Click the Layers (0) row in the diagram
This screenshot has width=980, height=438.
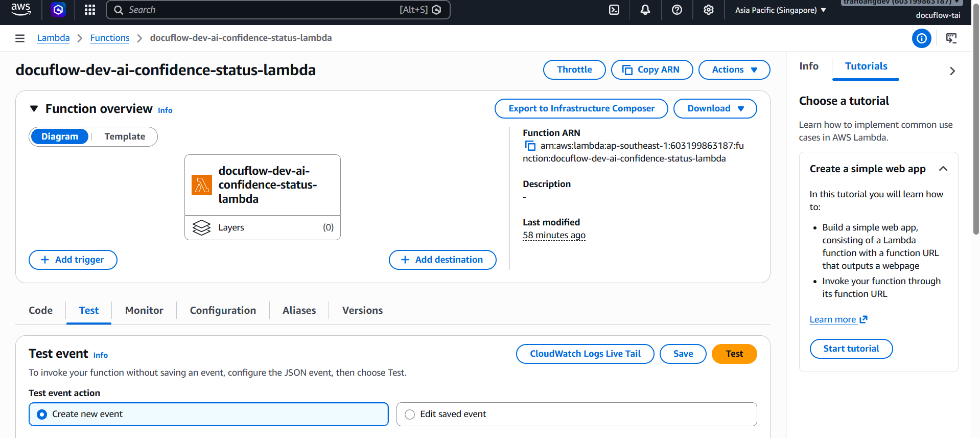coord(263,227)
